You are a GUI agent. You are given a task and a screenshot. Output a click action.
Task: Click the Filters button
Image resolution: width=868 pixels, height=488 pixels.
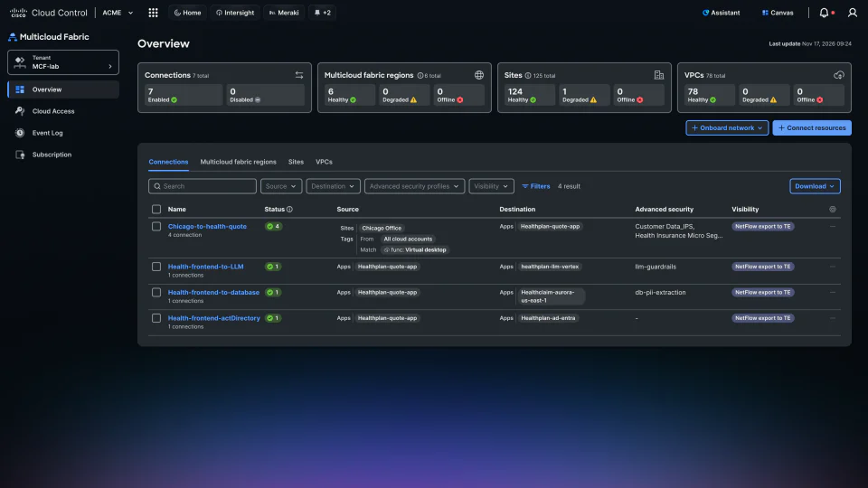point(535,186)
